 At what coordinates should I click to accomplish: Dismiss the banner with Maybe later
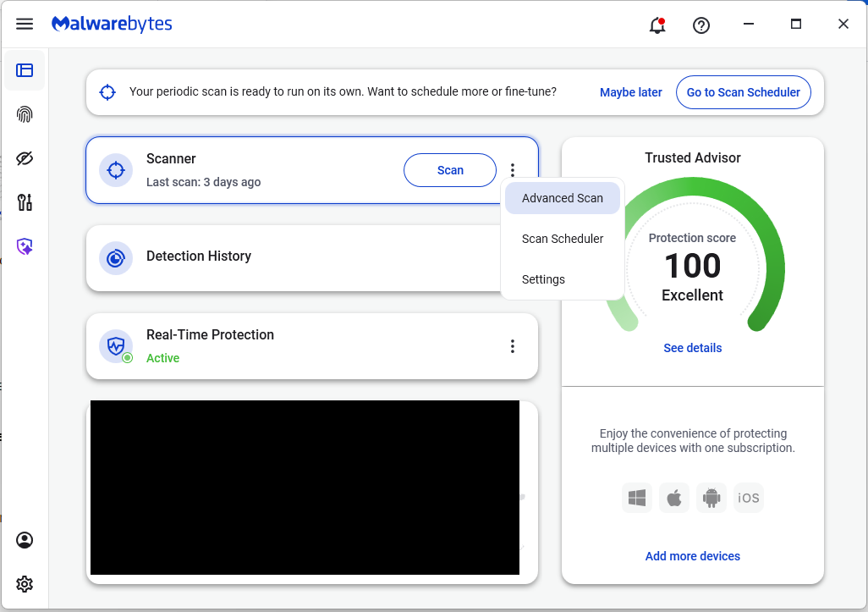[630, 92]
